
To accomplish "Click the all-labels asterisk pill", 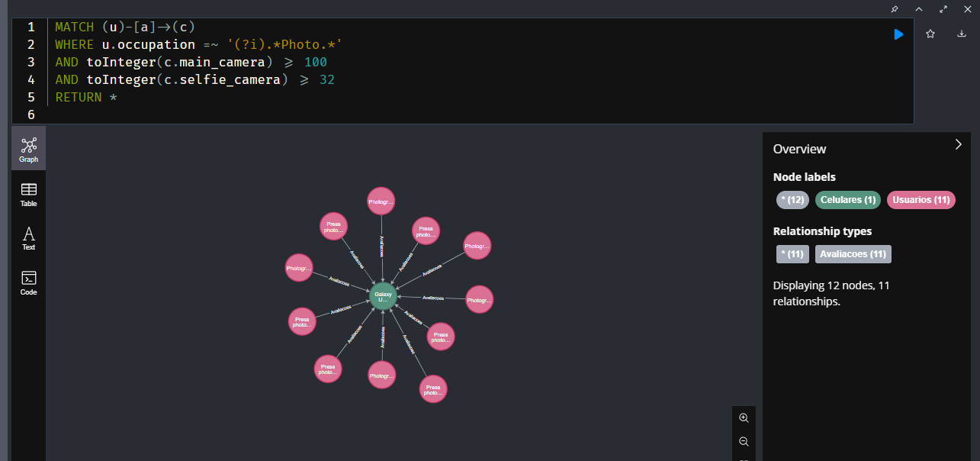I will 792,198.
